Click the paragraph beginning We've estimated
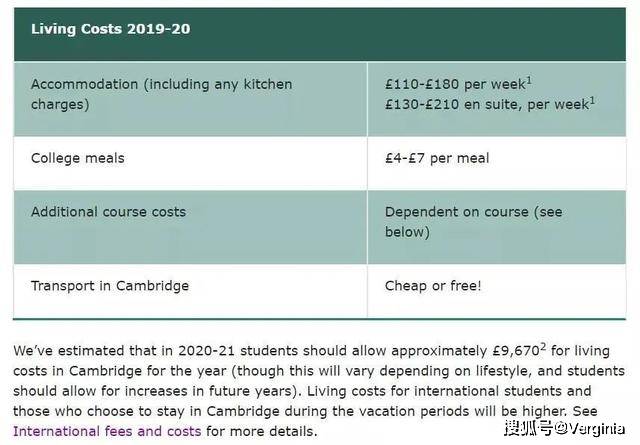640x445 pixels. [319, 391]
